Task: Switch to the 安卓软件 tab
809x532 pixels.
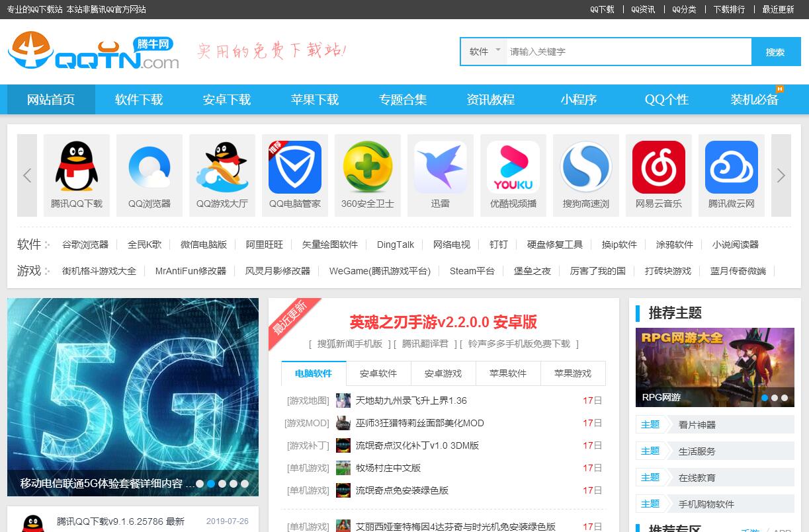Action: pos(378,373)
